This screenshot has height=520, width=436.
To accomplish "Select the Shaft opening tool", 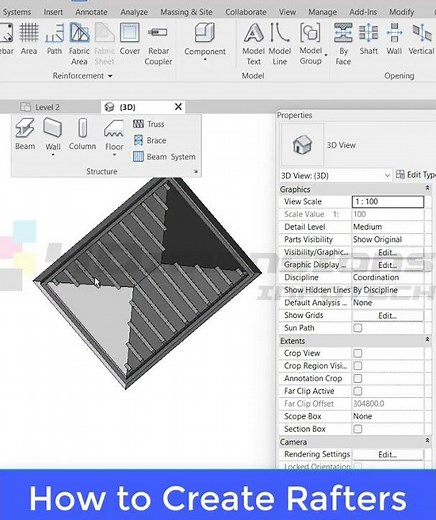I will pos(368,39).
